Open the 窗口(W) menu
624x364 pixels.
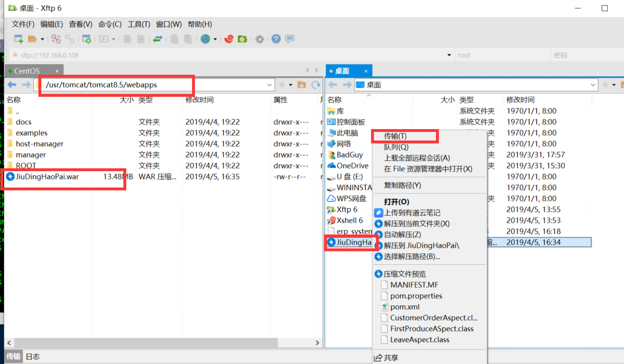coord(169,25)
